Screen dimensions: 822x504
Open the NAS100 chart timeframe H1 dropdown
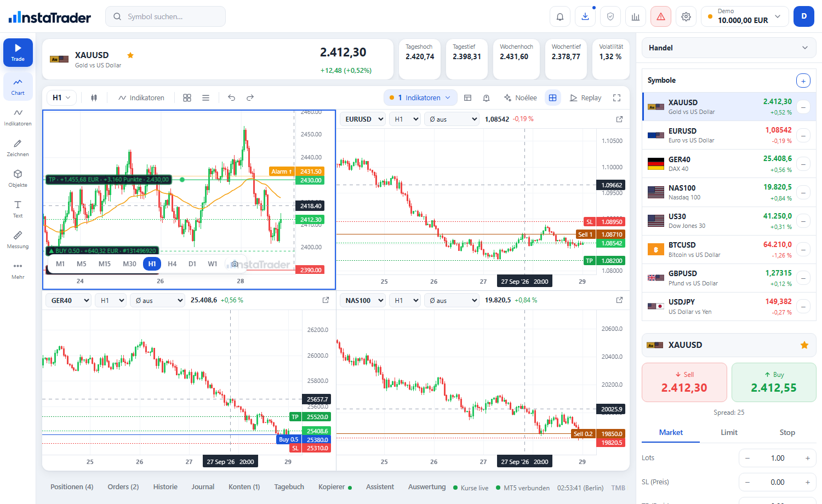[404, 300]
